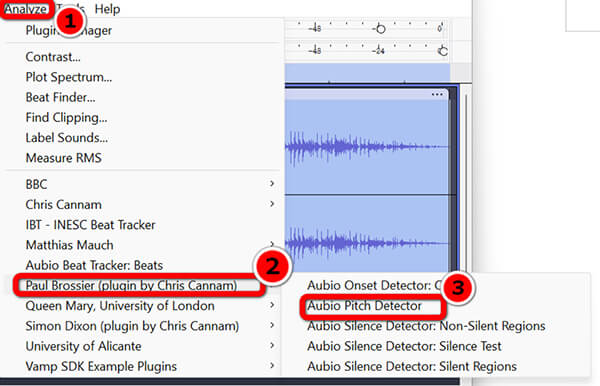Expand Vamp SDK Example Plugins submenu
This screenshot has height=386, width=600.
click(x=142, y=366)
